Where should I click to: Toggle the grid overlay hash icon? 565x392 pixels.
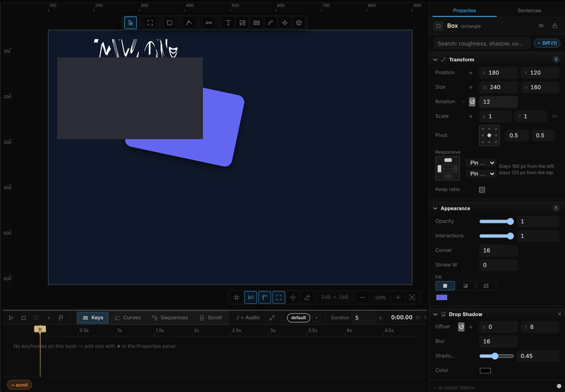[236, 298]
